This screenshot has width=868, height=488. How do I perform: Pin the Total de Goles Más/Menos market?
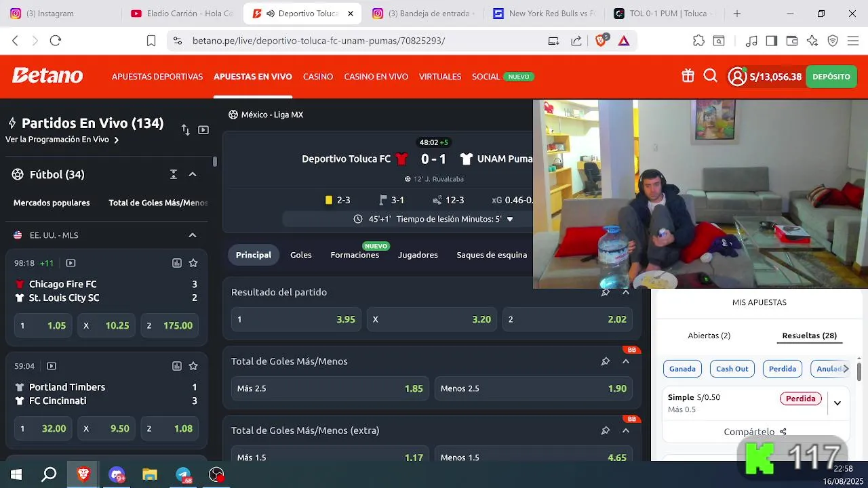pos(605,361)
